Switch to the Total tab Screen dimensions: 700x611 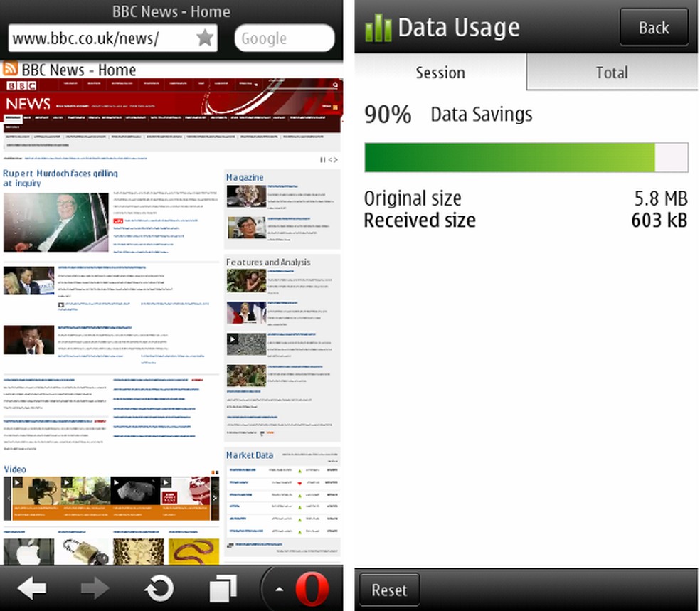(611, 72)
